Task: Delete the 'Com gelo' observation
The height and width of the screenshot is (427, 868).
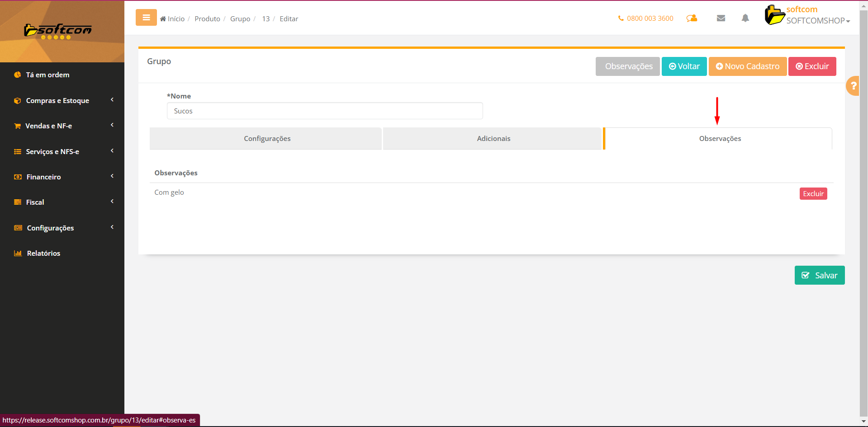Action: (x=813, y=194)
